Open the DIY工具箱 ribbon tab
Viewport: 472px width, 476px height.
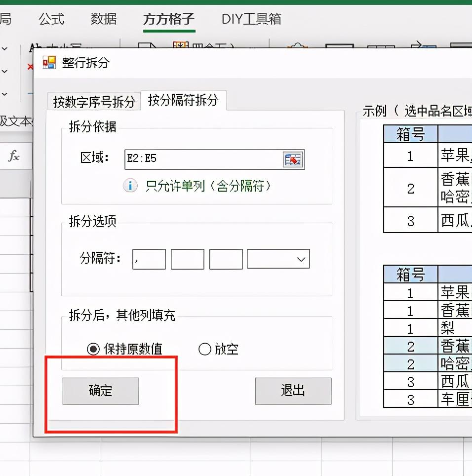(251, 19)
